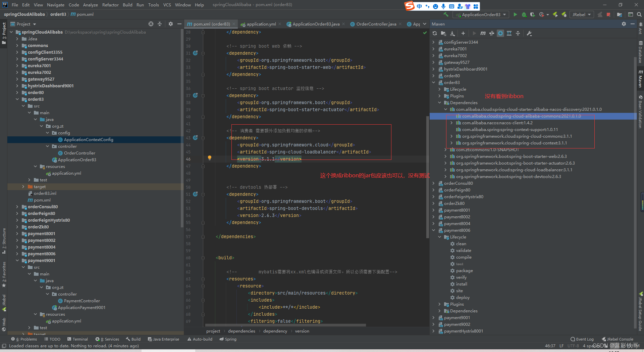Expand the payment9001 module in Maven panel

tap(433, 317)
